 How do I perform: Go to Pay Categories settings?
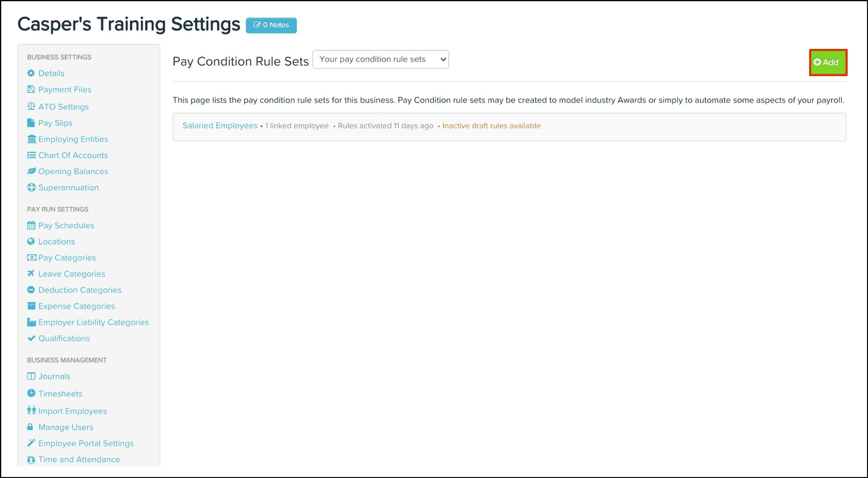tap(67, 258)
